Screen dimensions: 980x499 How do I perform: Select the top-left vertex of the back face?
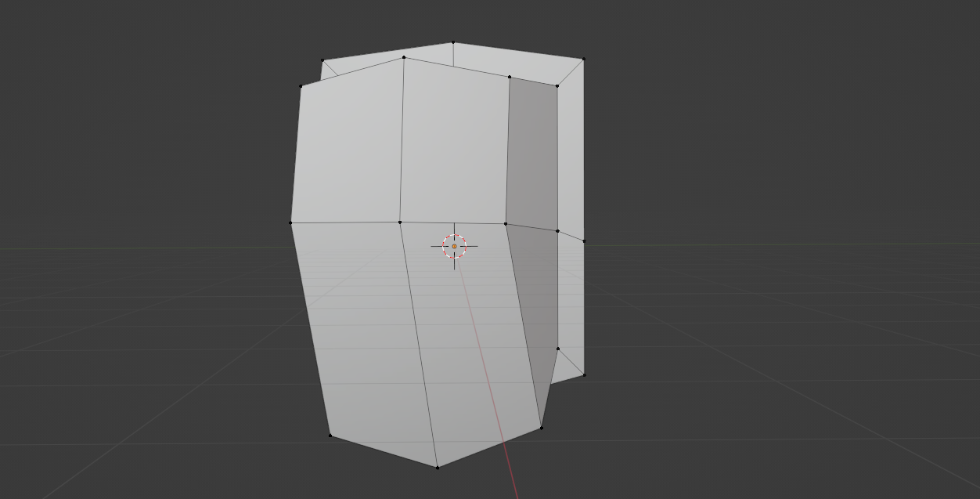322,60
